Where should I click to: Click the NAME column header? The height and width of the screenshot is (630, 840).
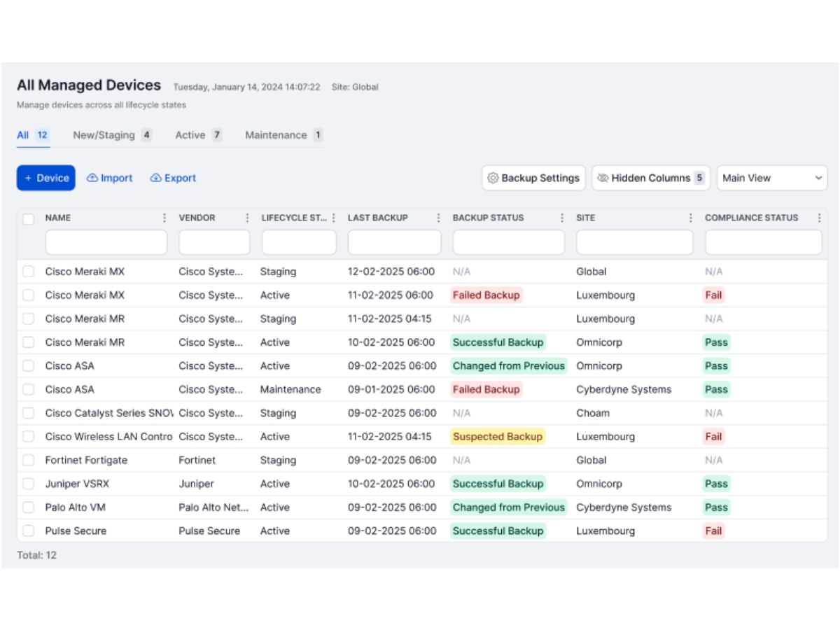(58, 218)
